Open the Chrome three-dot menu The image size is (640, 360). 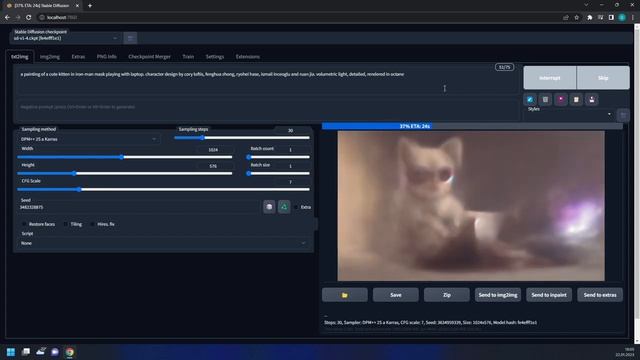(x=633, y=17)
